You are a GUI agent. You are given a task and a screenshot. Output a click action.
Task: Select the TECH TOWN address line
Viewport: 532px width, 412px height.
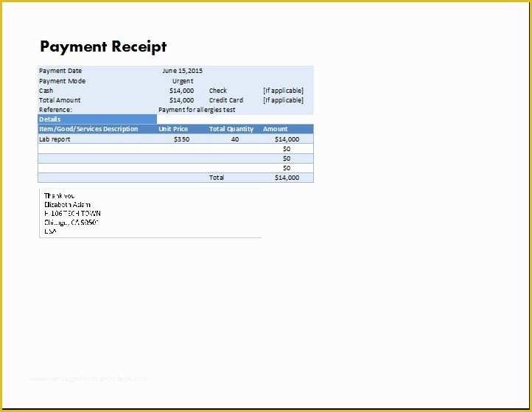tap(72, 214)
